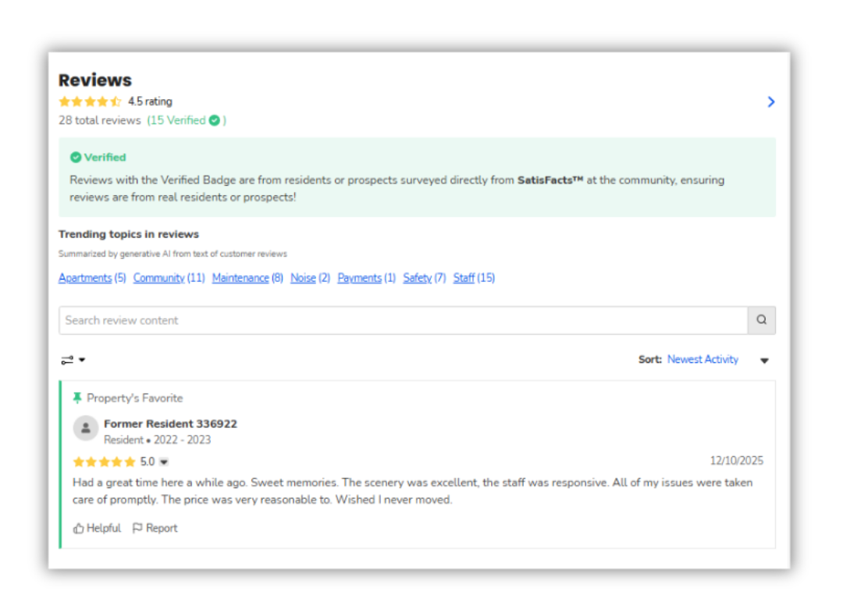
Task: Click the checkmark badge beside 15 Verified
Action: click(214, 120)
